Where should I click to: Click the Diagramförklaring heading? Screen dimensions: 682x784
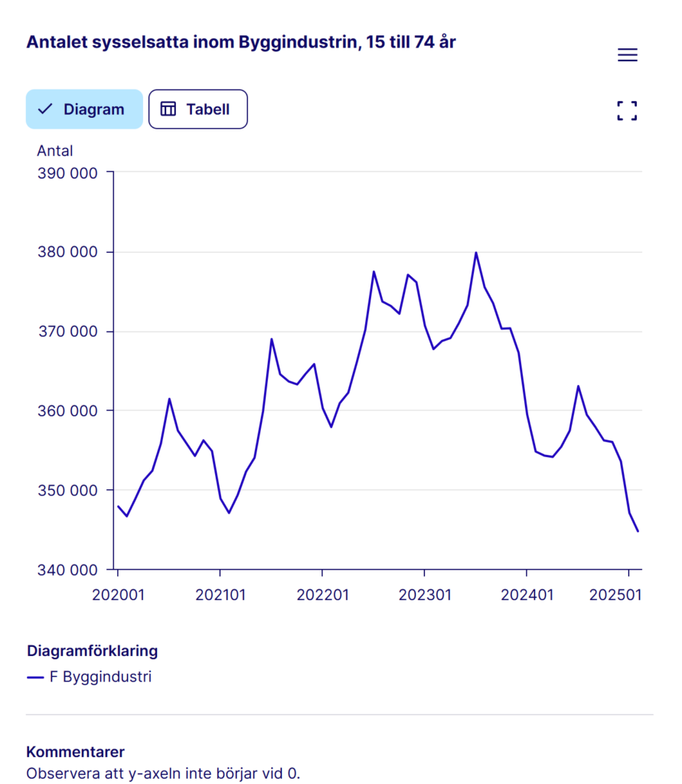92,651
